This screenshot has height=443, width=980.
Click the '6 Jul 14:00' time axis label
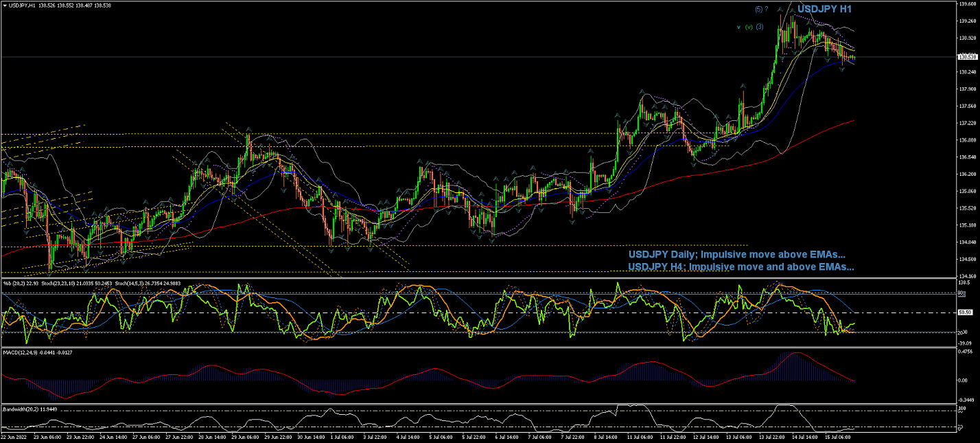tap(507, 437)
